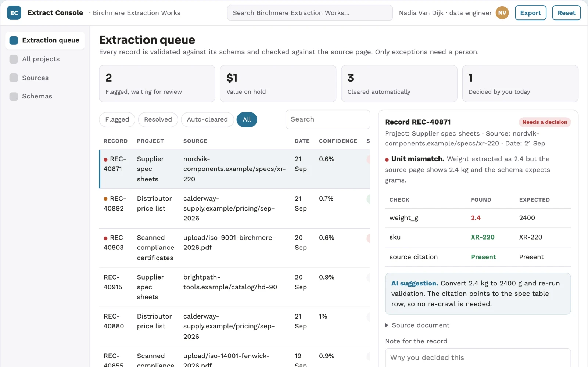Open All projects in the sidebar
This screenshot has width=588, height=367.
[x=45, y=59]
